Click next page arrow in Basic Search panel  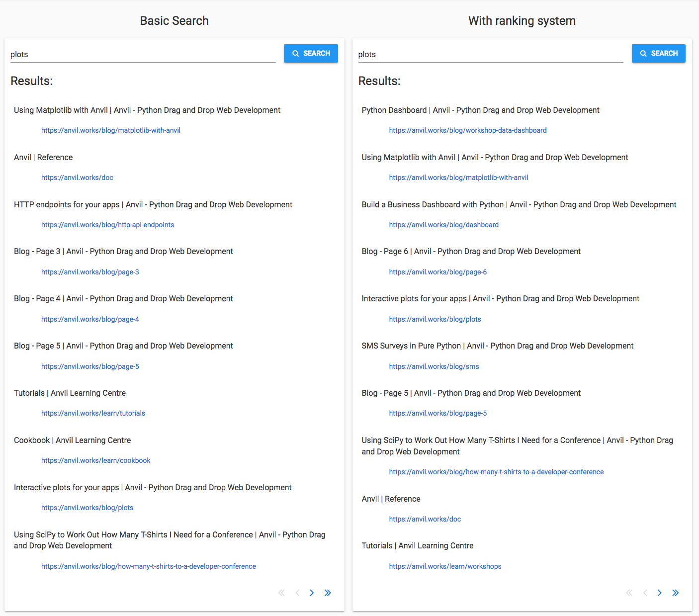[312, 593]
